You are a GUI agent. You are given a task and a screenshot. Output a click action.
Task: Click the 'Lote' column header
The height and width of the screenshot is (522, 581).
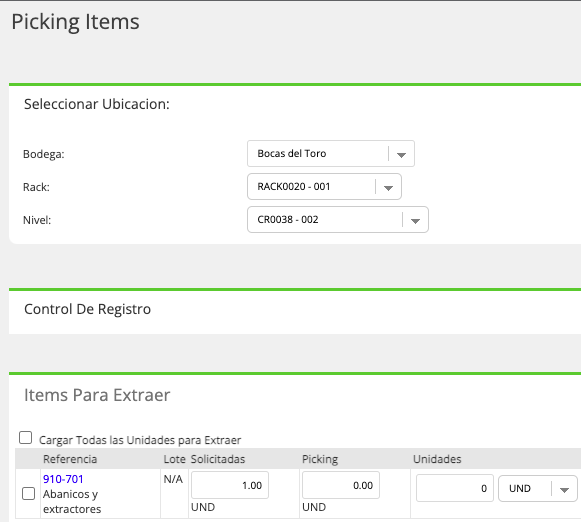coord(175,459)
